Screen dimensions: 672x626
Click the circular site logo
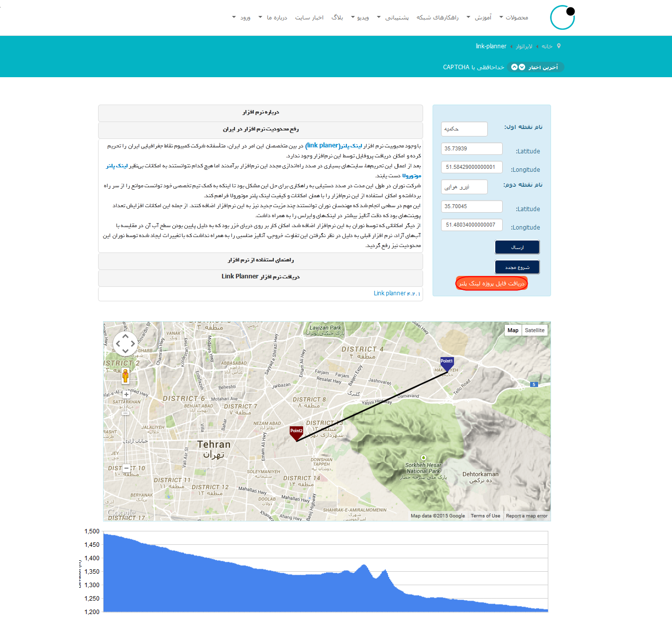click(562, 17)
